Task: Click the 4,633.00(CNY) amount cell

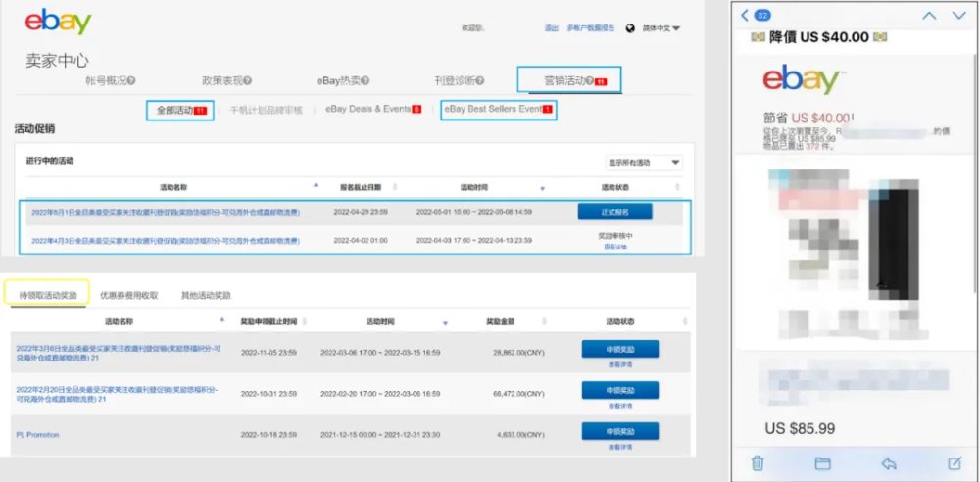Action: tap(518, 435)
